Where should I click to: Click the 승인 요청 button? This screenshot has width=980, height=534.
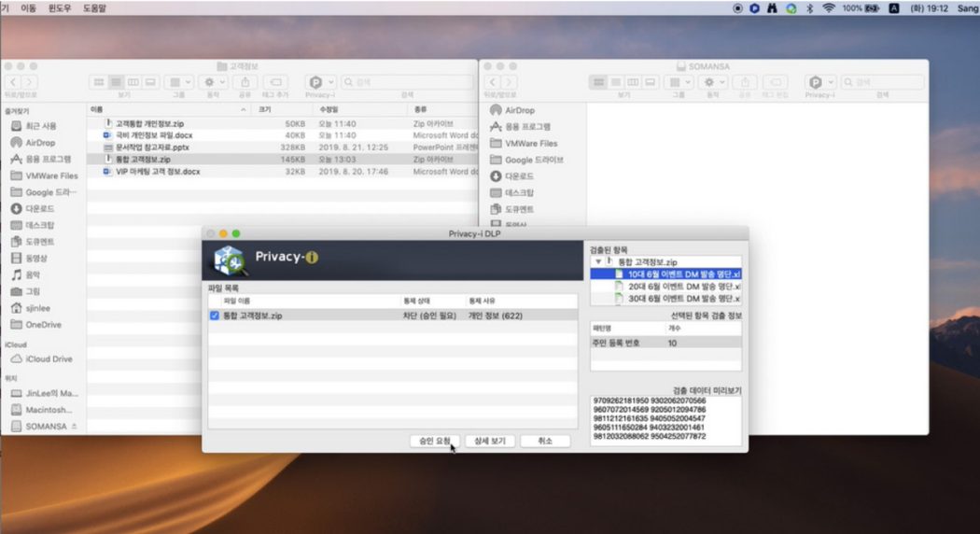pos(435,441)
